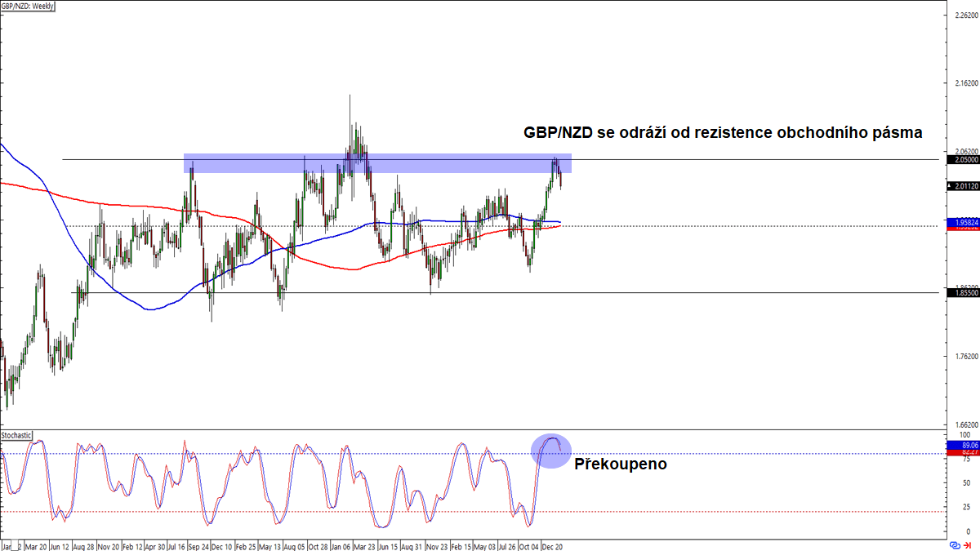Screen dimensions: 980x551
Task: Click the Nov 20 date label
Action: coord(109,545)
